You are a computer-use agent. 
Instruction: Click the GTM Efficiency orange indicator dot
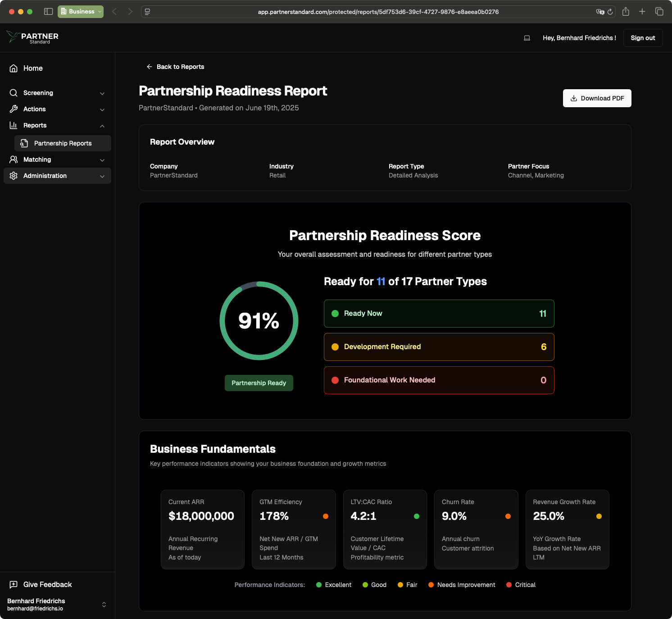coord(326,516)
